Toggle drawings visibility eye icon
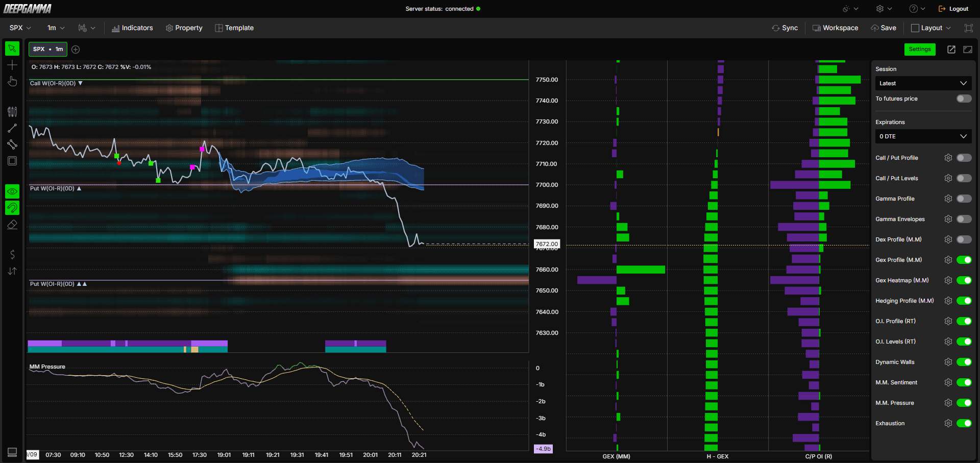 [x=12, y=191]
